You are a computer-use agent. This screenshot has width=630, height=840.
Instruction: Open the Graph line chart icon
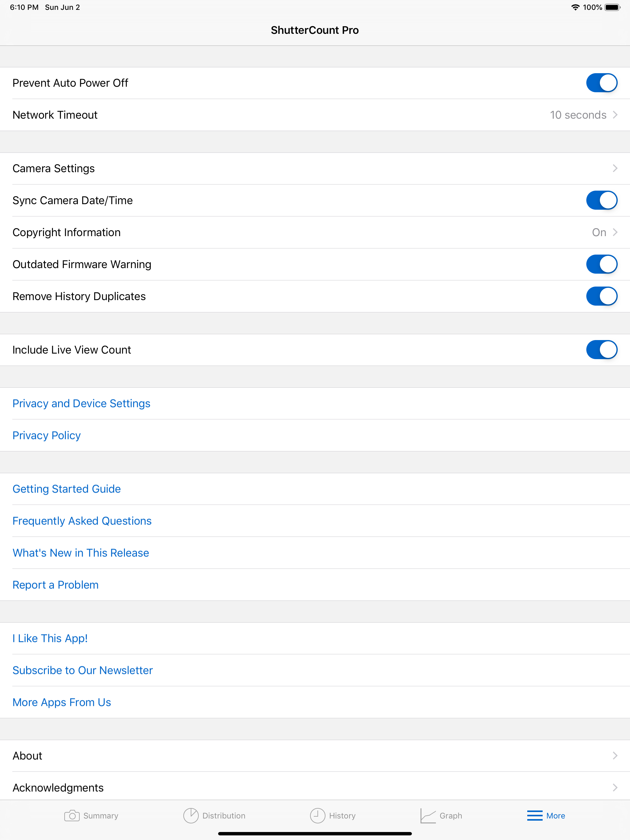coord(428,815)
